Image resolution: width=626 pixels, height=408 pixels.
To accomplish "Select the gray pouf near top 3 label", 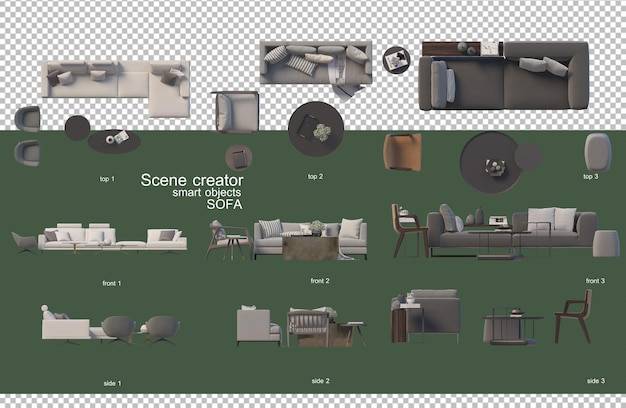I will point(598,153).
